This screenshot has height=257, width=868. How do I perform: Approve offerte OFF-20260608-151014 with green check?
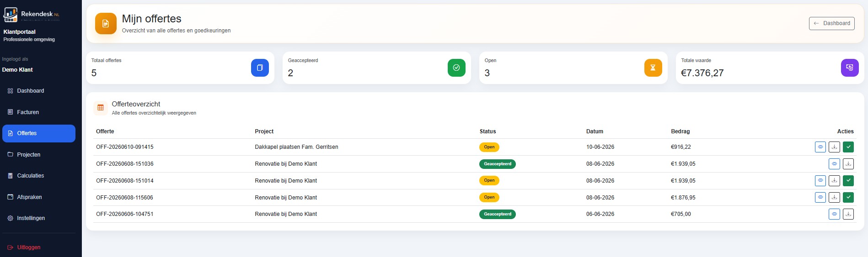848,181
